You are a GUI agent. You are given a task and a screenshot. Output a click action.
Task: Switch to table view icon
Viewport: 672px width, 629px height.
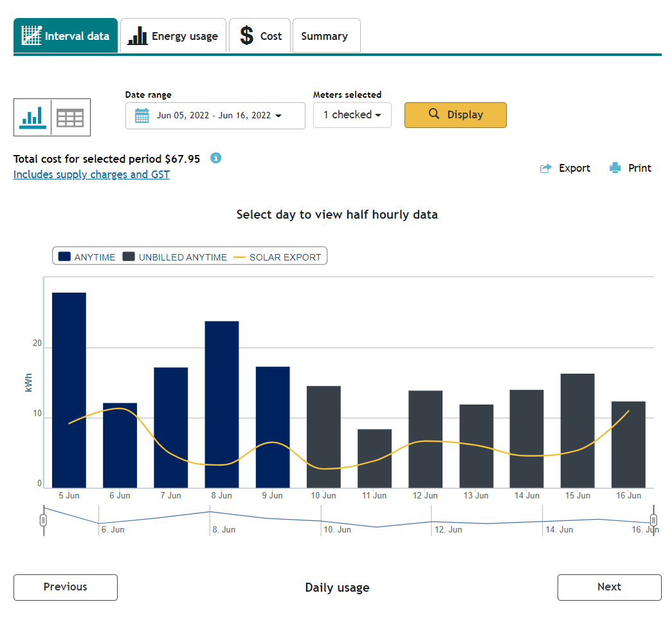click(70, 118)
